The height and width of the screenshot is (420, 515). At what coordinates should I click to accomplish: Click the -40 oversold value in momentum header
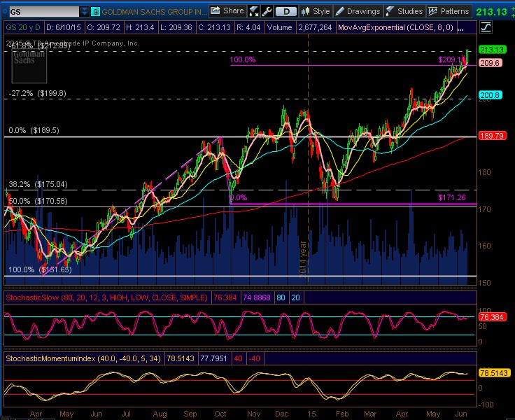(254, 358)
